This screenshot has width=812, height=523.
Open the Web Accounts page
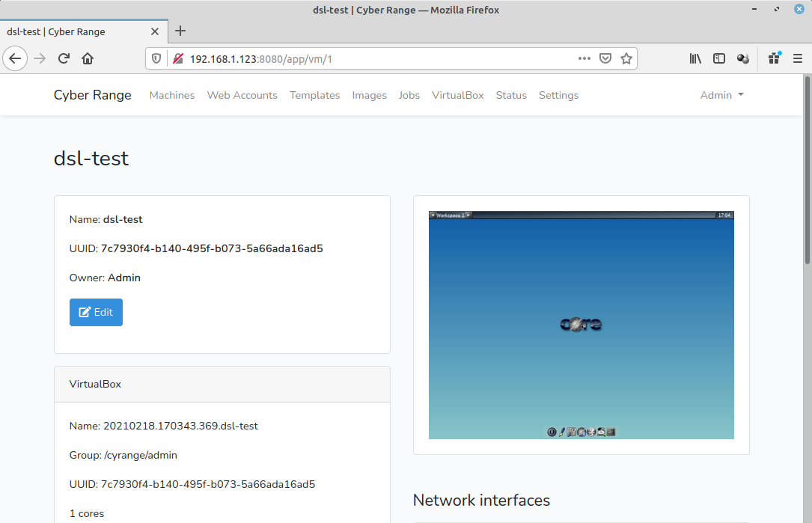point(242,95)
